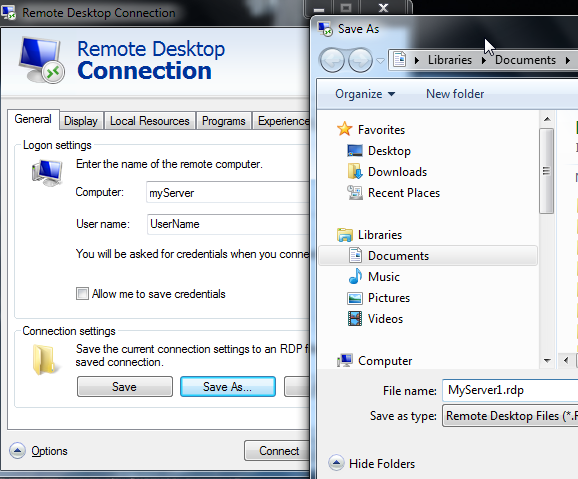Open the Save as type combo box
This screenshot has width=578, height=479.
point(510,416)
